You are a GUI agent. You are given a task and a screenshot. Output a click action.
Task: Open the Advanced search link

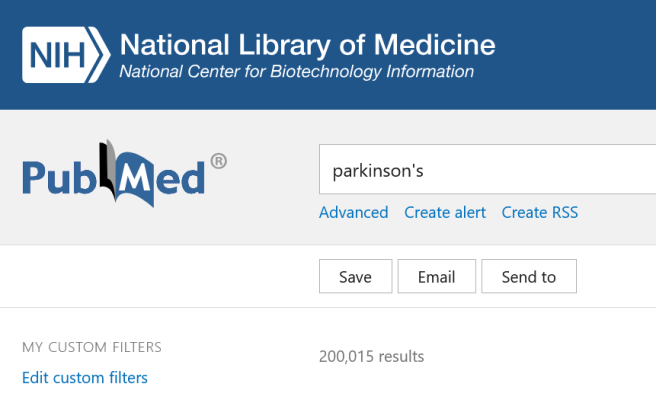[354, 213]
